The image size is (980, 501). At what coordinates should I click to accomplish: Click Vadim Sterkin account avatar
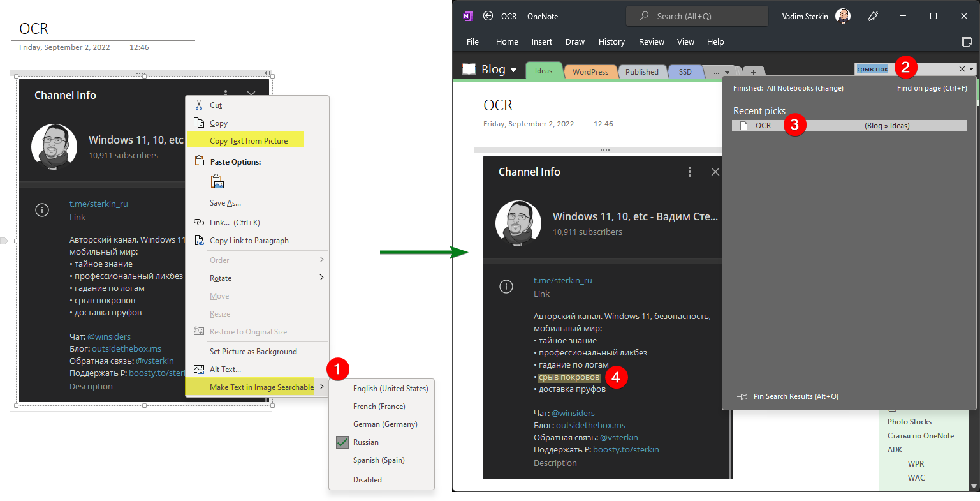(x=843, y=16)
